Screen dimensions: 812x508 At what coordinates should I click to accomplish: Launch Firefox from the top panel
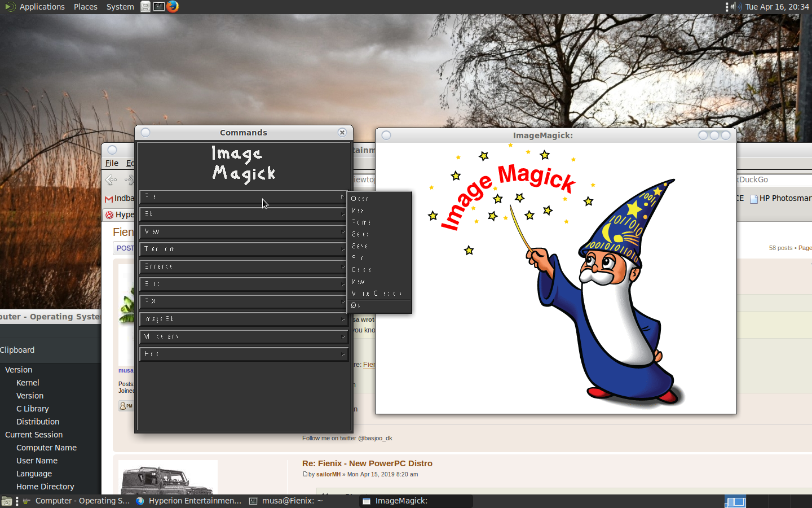point(173,7)
